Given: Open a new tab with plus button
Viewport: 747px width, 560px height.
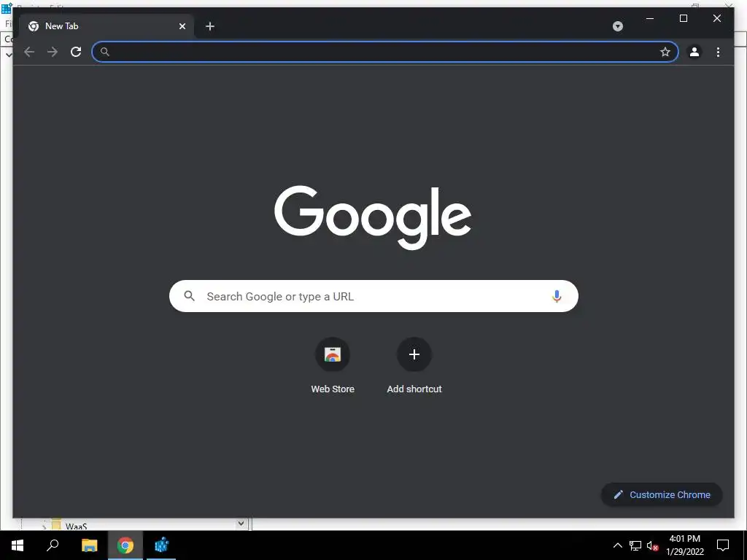Looking at the screenshot, I should [x=210, y=26].
